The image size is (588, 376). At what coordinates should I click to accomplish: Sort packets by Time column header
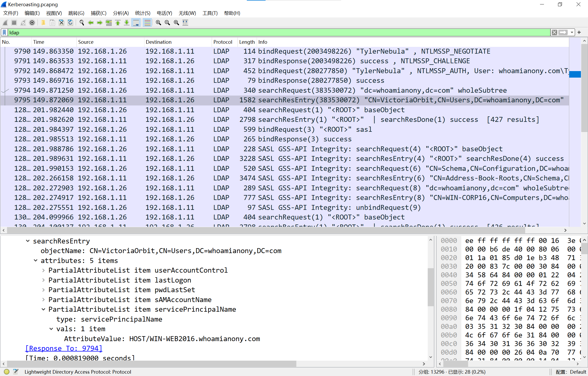tap(54, 42)
